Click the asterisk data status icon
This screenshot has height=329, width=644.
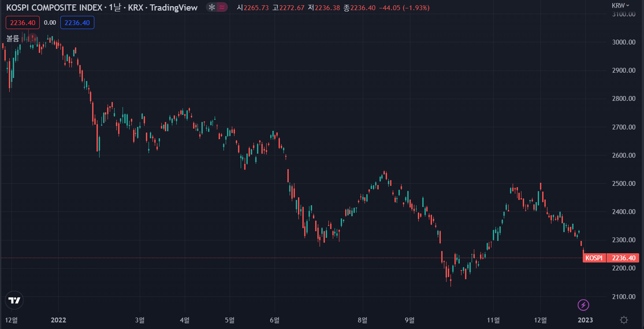(212, 7)
